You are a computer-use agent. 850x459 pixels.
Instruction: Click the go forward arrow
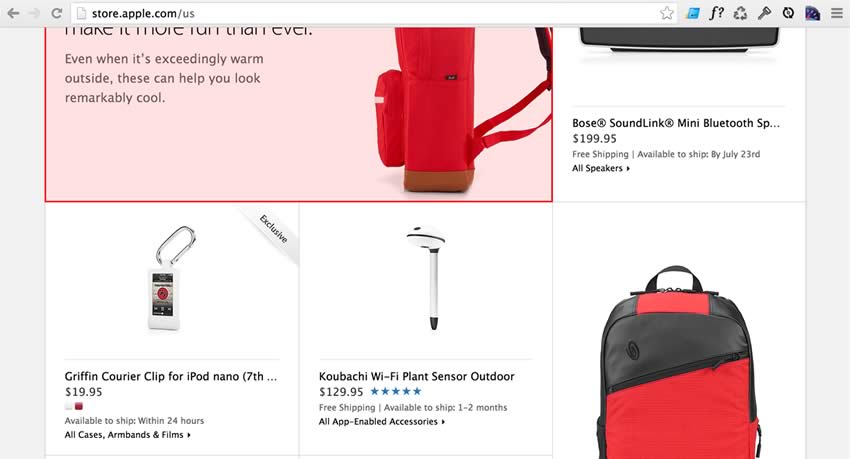pyautogui.click(x=35, y=13)
